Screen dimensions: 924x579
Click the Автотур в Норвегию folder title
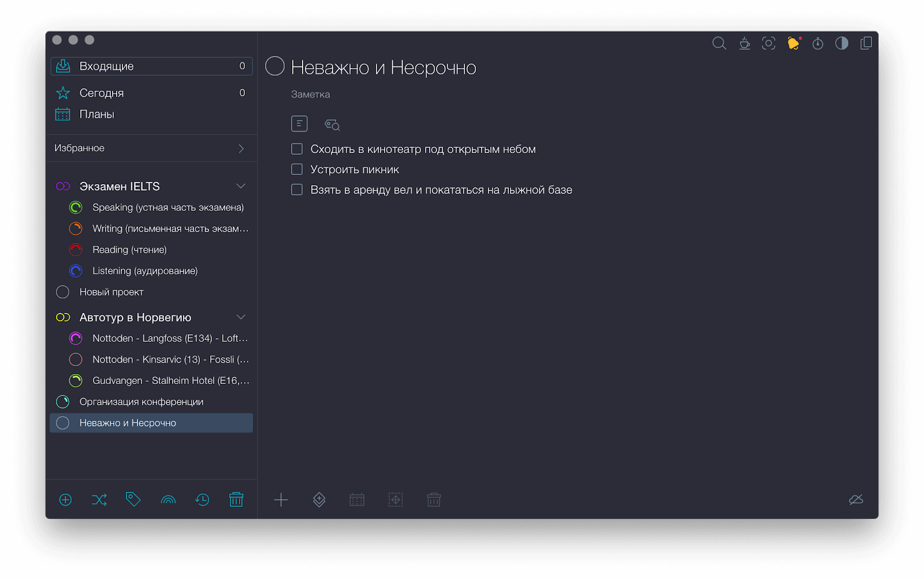[135, 317]
